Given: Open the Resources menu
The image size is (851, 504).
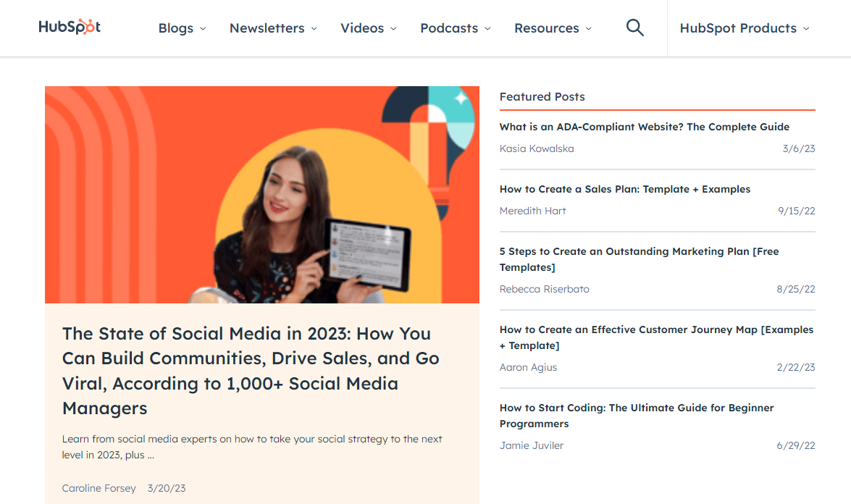Looking at the screenshot, I should click(553, 28).
